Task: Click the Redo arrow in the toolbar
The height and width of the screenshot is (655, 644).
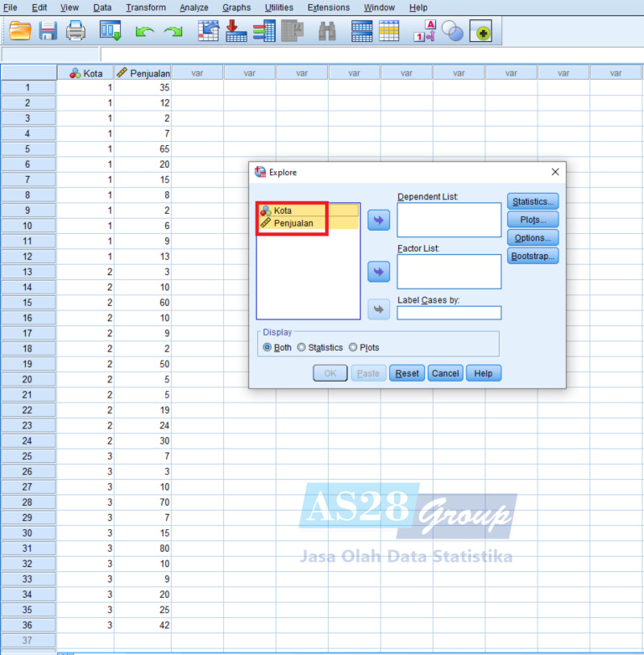Action: click(173, 32)
